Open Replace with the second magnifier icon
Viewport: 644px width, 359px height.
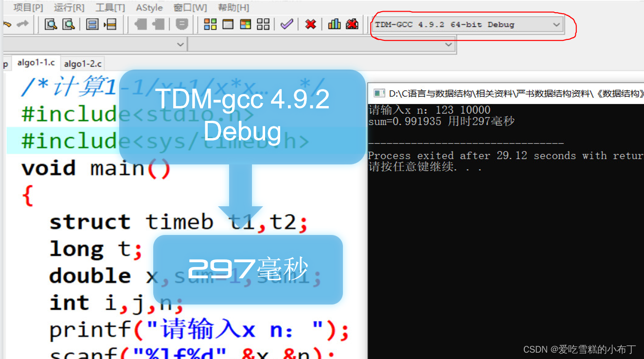click(x=69, y=24)
